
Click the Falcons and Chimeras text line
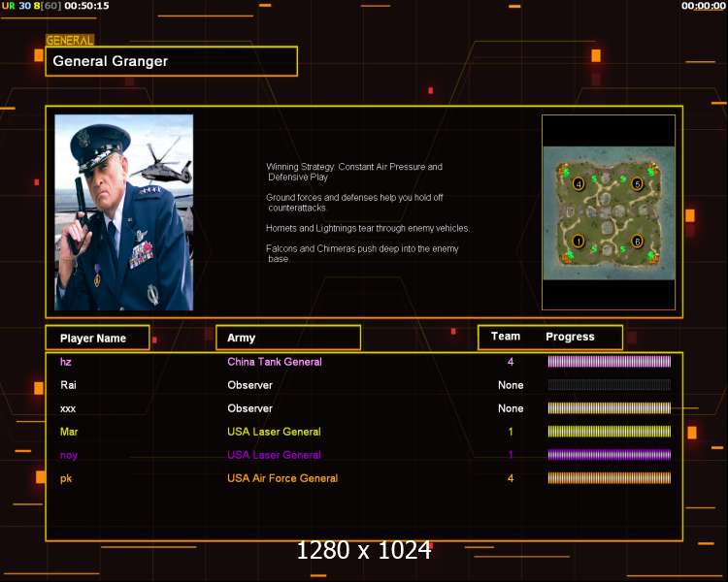[362, 253]
